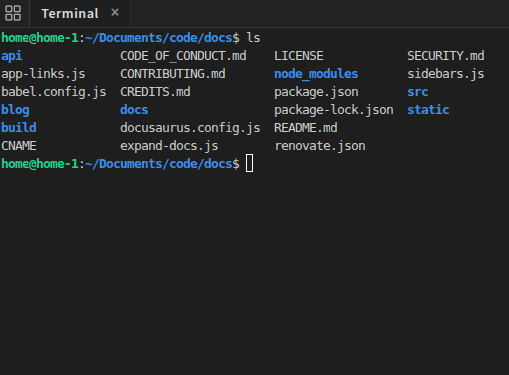Screen dimensions: 509x375
Task: Close the Terminal tab with X
Action: pos(115,13)
